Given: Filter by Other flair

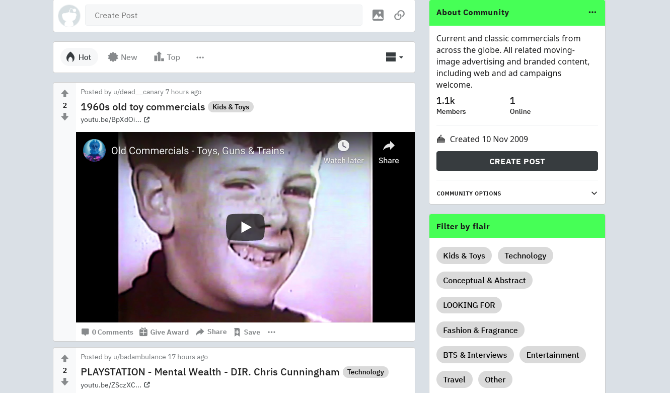Looking at the screenshot, I should 495,379.
